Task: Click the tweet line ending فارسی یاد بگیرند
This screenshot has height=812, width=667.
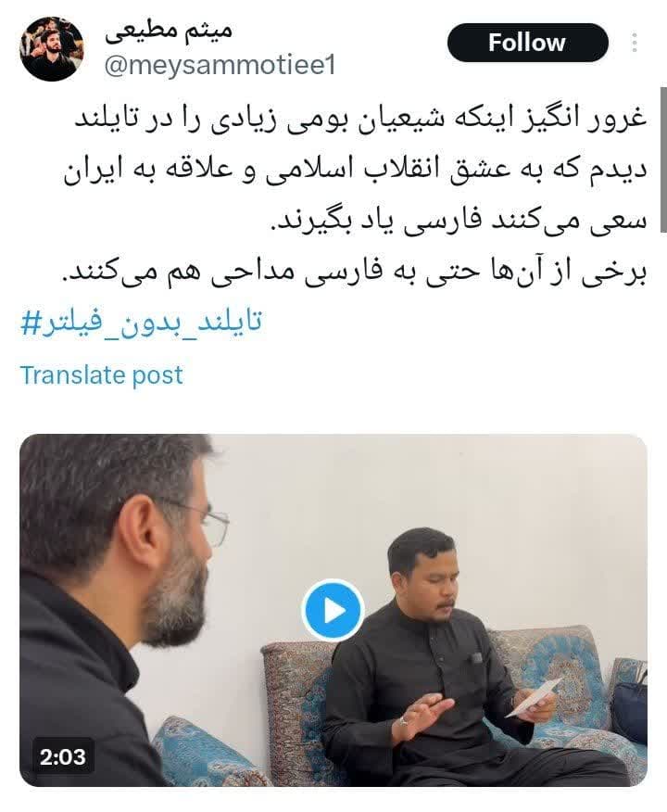Action: (x=460, y=222)
